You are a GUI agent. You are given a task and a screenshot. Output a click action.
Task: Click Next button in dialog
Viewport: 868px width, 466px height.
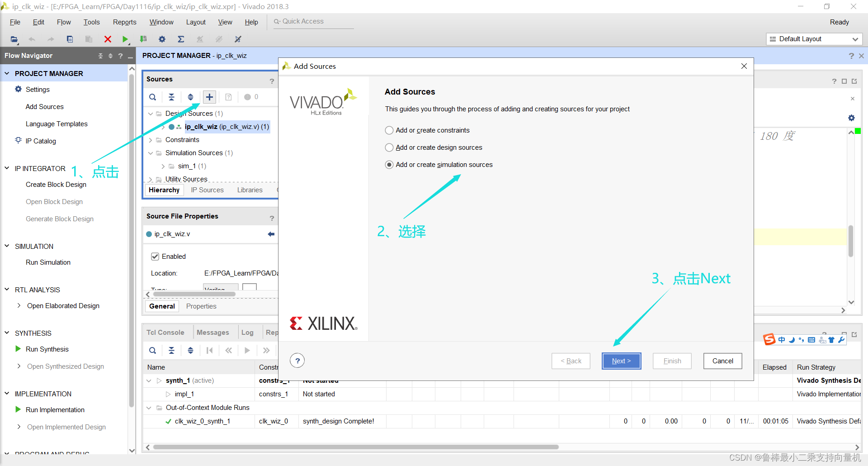pos(621,361)
